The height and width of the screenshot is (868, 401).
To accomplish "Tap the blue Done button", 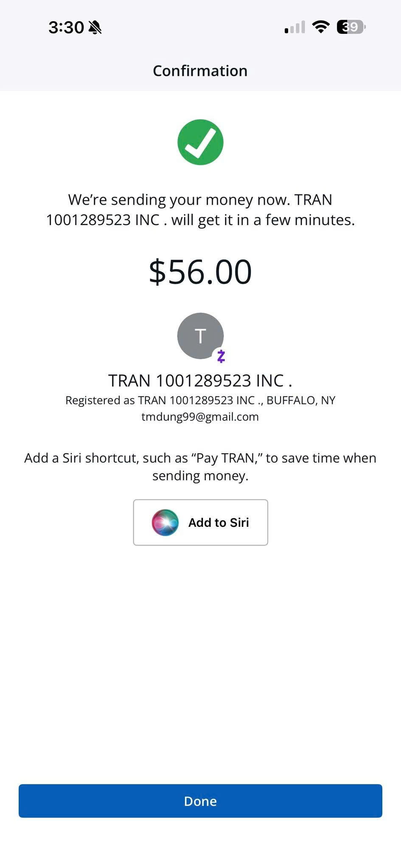I will [x=200, y=801].
